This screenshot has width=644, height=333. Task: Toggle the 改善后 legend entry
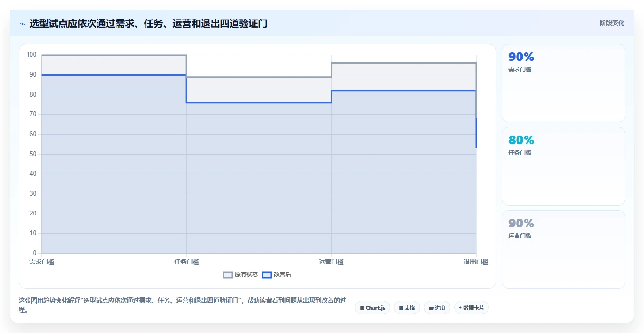[x=277, y=274]
